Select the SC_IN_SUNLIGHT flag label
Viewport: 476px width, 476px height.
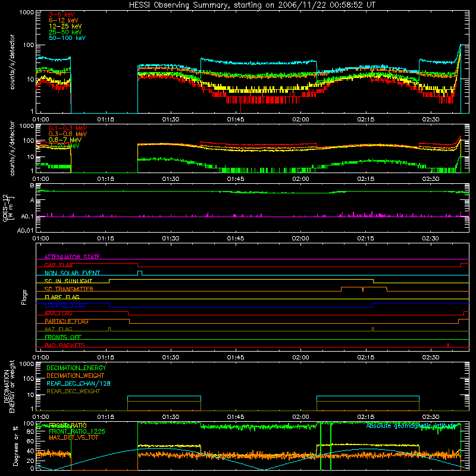point(68,281)
